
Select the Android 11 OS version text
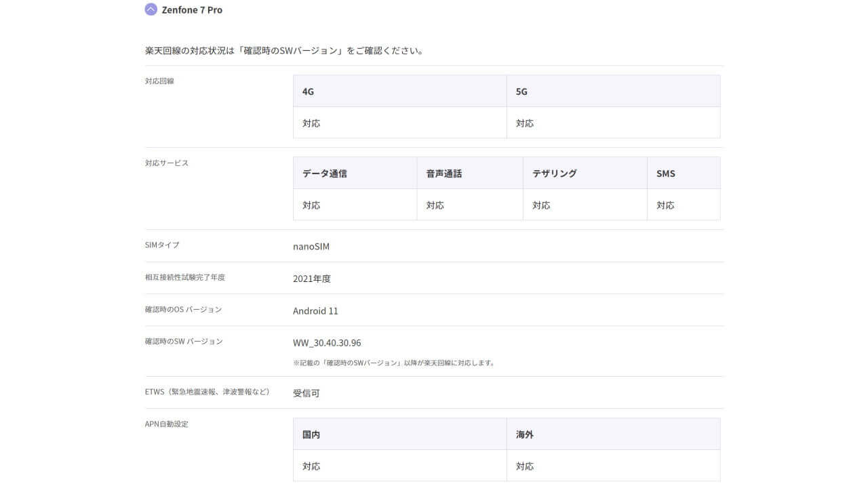(x=316, y=310)
